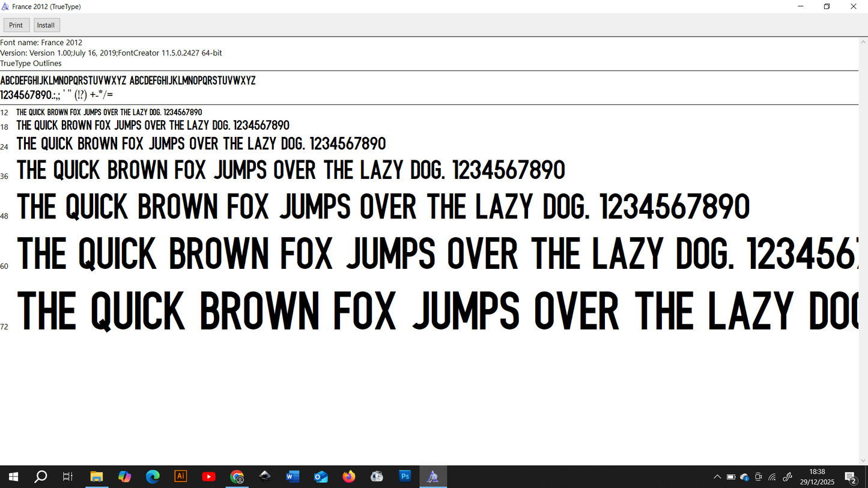Click the 36-point sample sentence

[x=291, y=170]
